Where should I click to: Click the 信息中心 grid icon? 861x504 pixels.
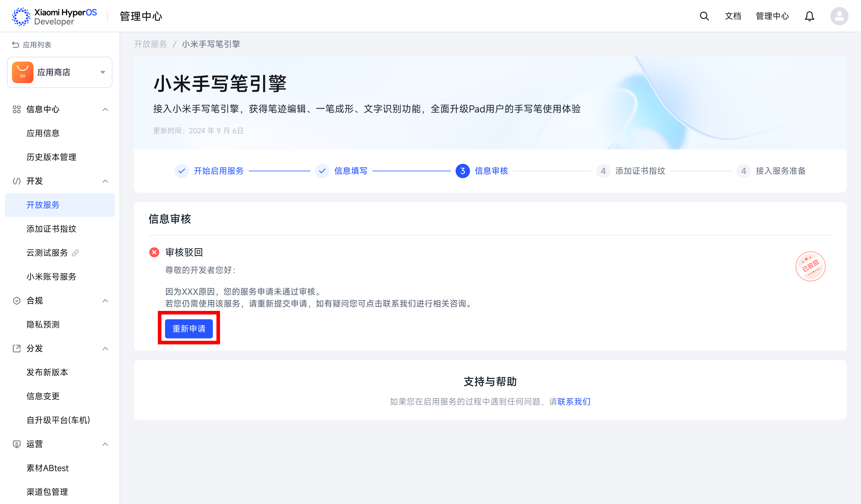click(x=16, y=109)
